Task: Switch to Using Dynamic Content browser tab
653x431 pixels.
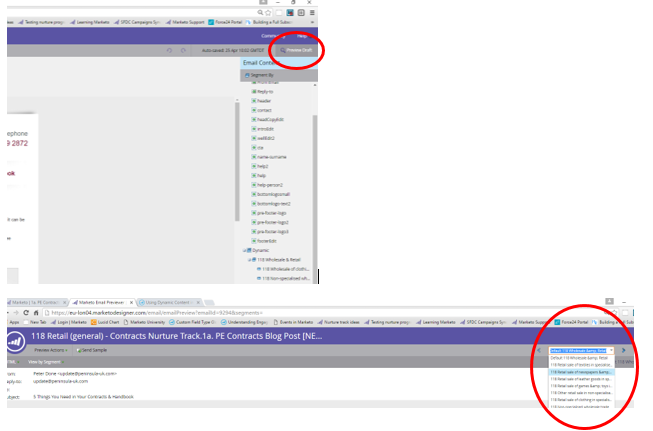Action: click(x=168, y=302)
